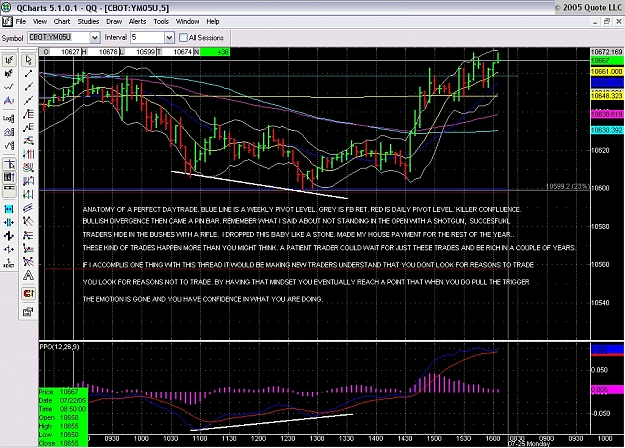Select the Fibonacci retracement tool

[28, 114]
